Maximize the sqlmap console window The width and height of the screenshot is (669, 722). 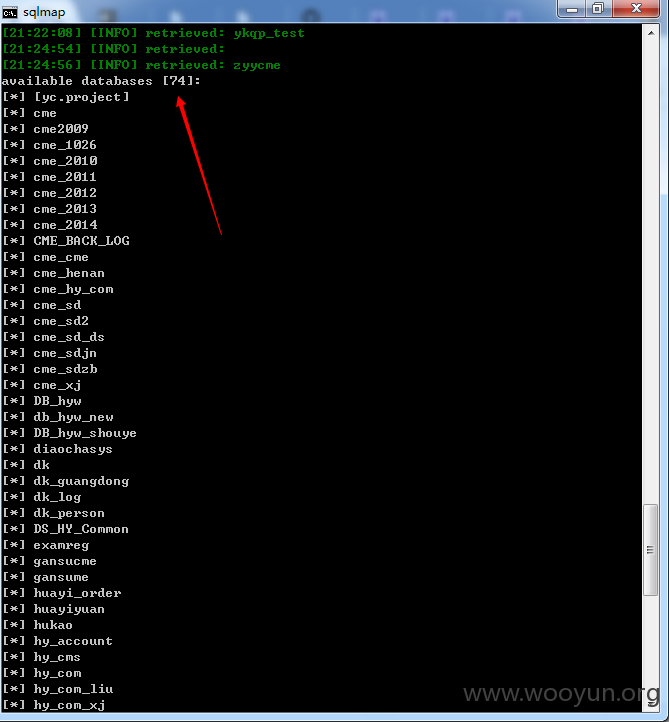point(599,9)
